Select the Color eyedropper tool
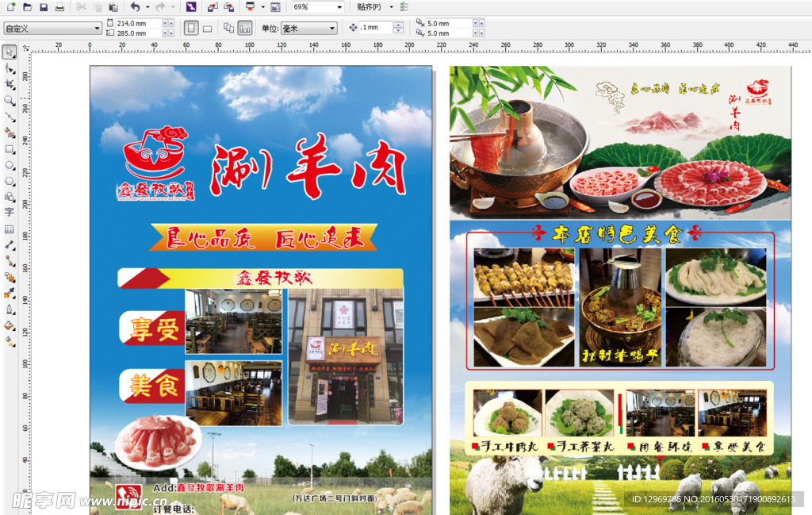Image resolution: width=812 pixels, height=515 pixels. pyautogui.click(x=10, y=294)
